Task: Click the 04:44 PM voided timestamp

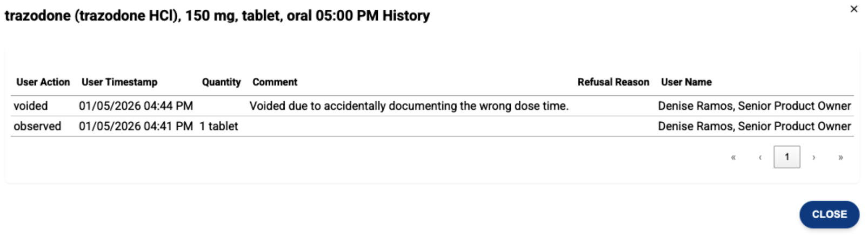Action: pyautogui.click(x=136, y=106)
